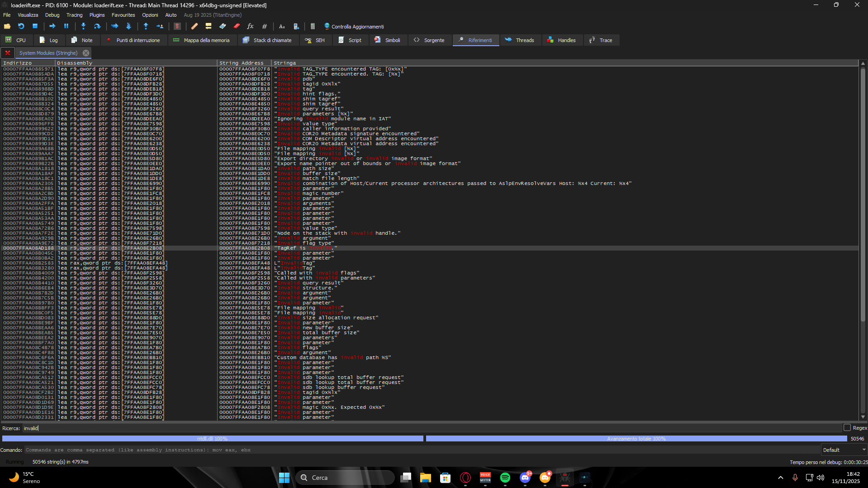Close the System Modules Stringhe results tab
Image resolution: width=868 pixels, height=488 pixels.
(86, 52)
